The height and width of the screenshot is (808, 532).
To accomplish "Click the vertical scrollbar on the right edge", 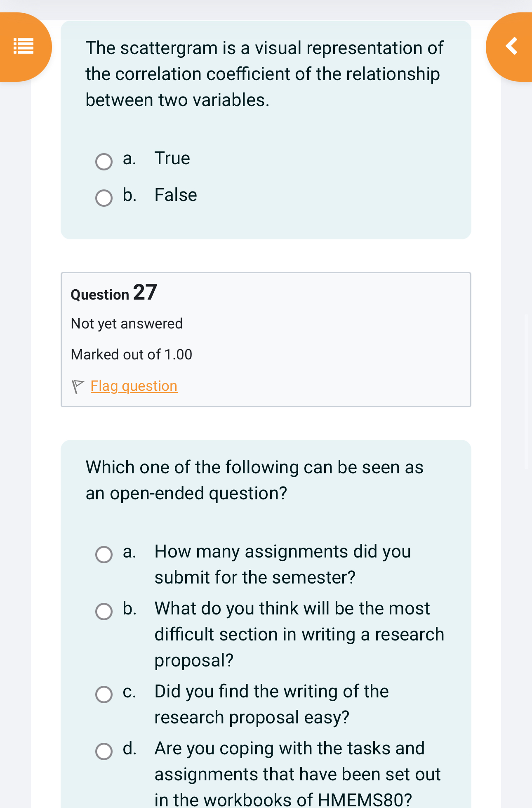I will (526, 391).
